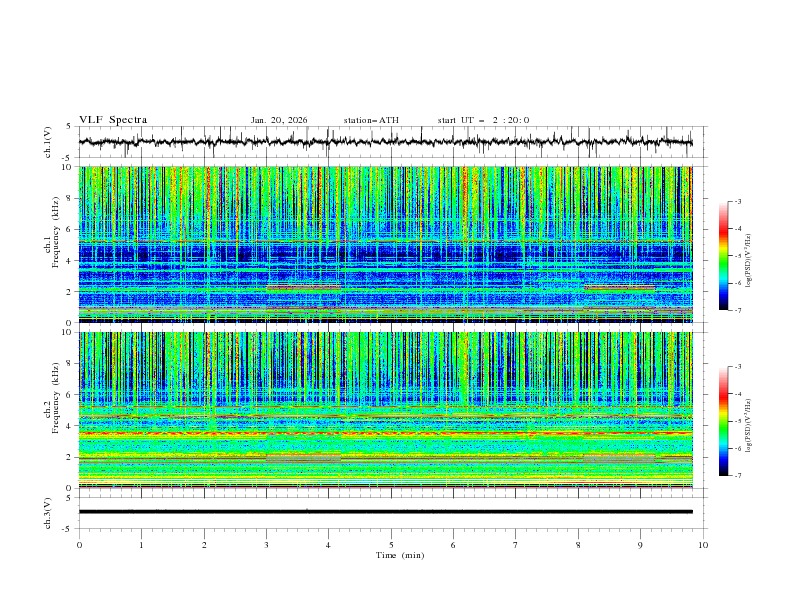Click the "-7" tick on upper color bar
This screenshot has height=612, width=792.
click(x=738, y=310)
